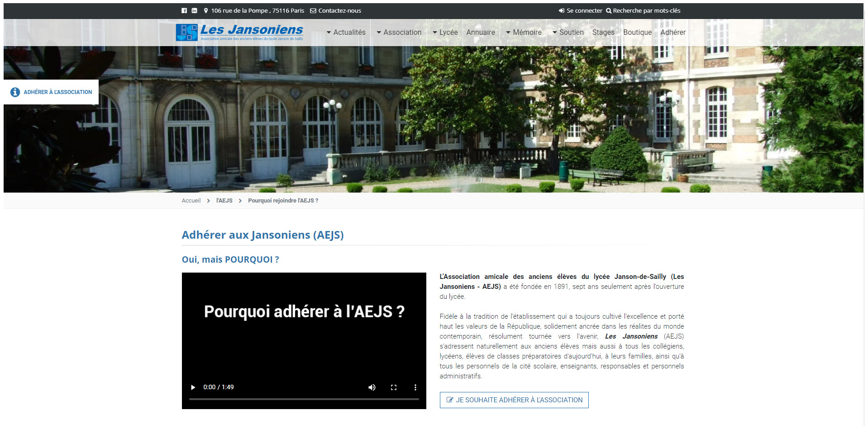Click the edit icon in adhérer button
This screenshot has height=429, width=868.
(x=450, y=400)
